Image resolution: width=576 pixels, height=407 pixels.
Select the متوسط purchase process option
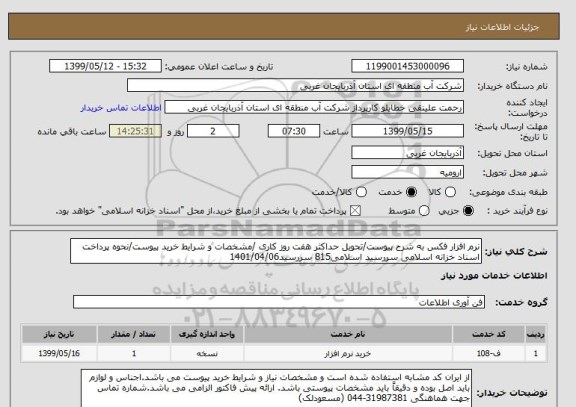point(424,211)
